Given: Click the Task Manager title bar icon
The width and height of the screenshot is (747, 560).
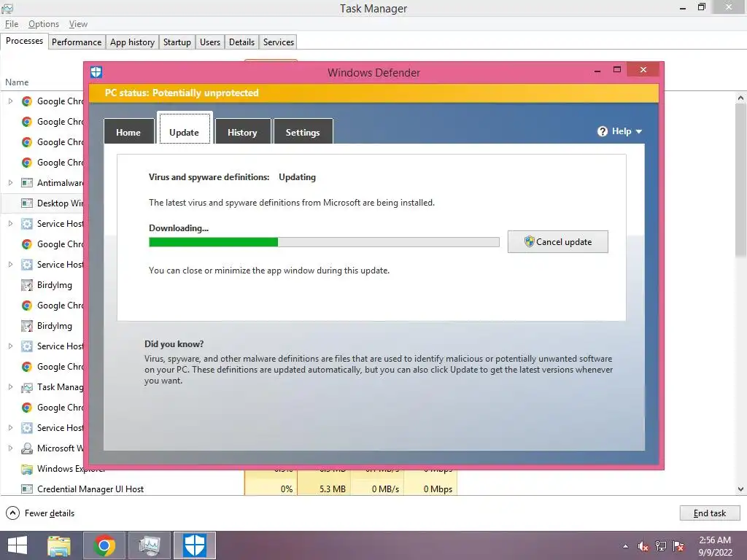Looking at the screenshot, I should (x=7, y=8).
